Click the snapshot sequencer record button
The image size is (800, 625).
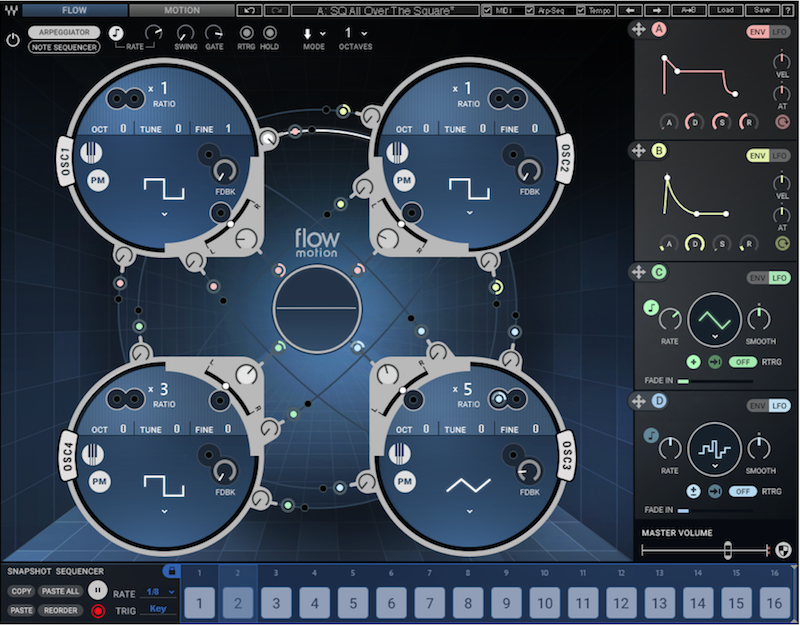(x=97, y=610)
